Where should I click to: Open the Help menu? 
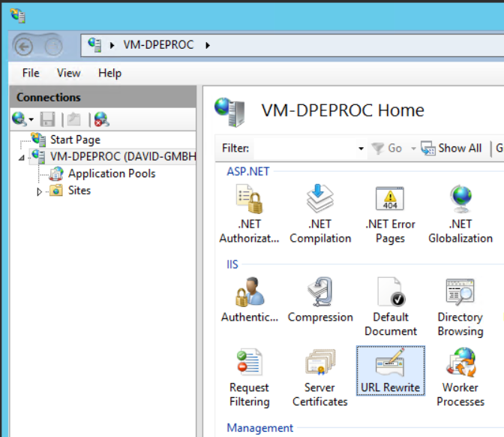(109, 73)
